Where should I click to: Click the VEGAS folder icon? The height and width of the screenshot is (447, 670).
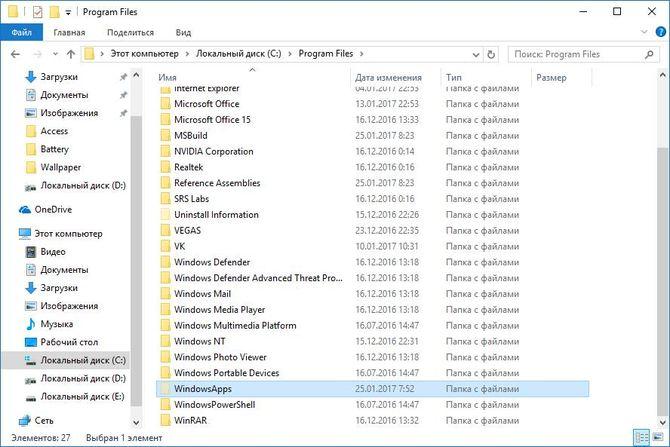point(165,230)
